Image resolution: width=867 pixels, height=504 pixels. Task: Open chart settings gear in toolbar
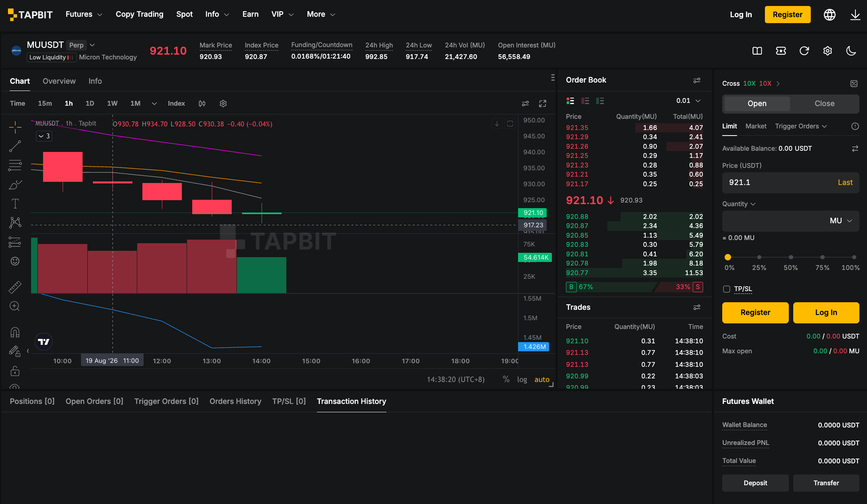pyautogui.click(x=223, y=104)
